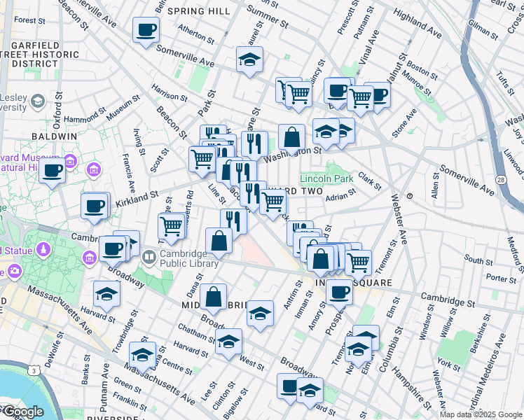Open shopping bag marker above Cambridge Public Library
The height and width of the screenshot is (420, 524).
pyautogui.click(x=219, y=241)
